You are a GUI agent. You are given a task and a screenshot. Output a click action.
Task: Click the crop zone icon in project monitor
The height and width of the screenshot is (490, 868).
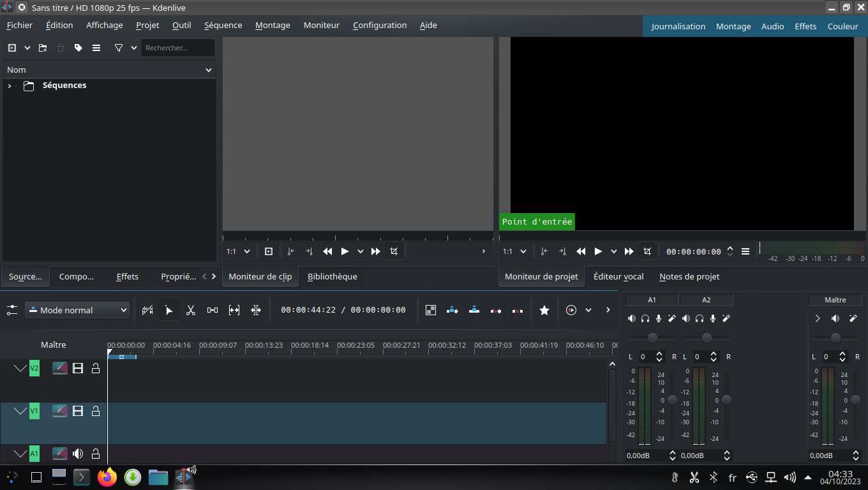(647, 251)
